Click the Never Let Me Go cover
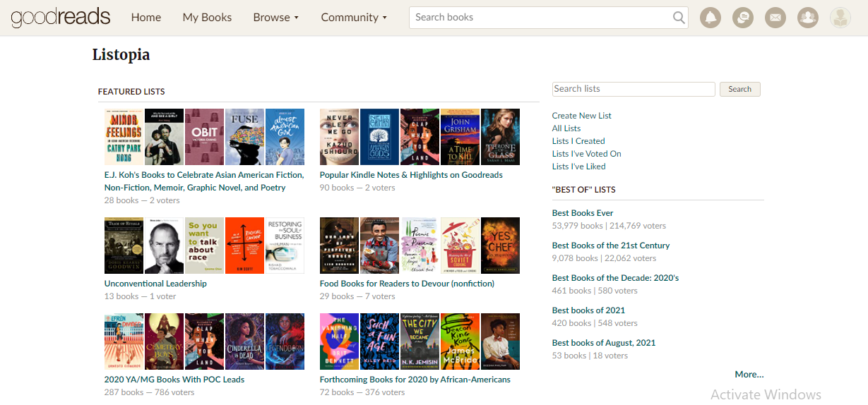 pyautogui.click(x=339, y=137)
